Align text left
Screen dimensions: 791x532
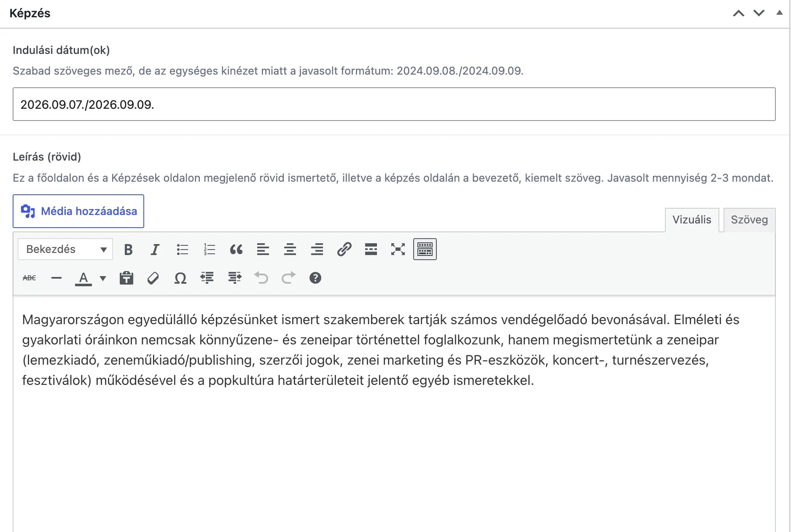click(263, 249)
